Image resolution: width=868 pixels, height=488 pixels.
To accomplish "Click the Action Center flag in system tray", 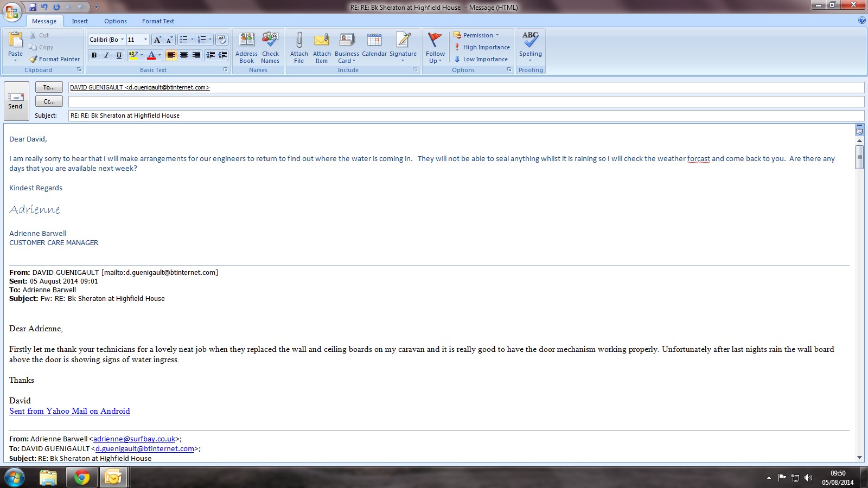I will click(x=782, y=478).
